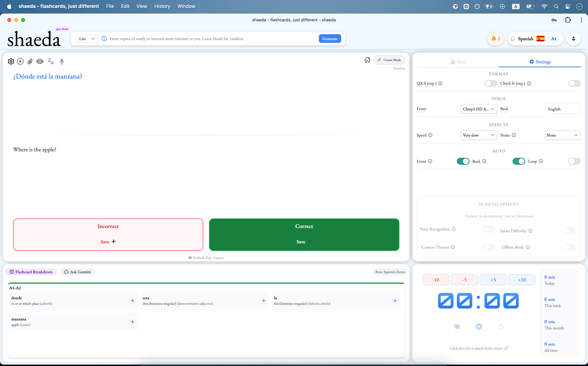588x366 pixels.
Task: Open the Ask Gemini tab
Action: (x=77, y=272)
